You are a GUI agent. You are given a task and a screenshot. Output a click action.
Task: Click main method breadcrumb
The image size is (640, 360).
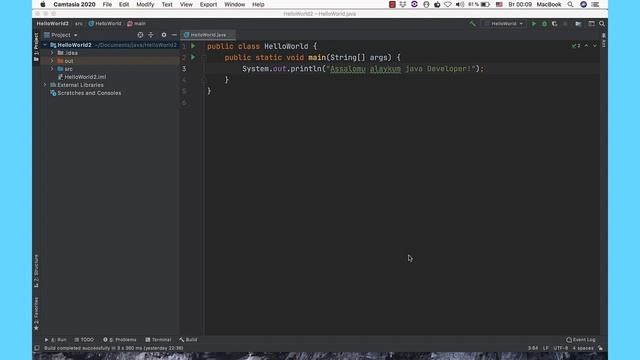tap(136, 24)
